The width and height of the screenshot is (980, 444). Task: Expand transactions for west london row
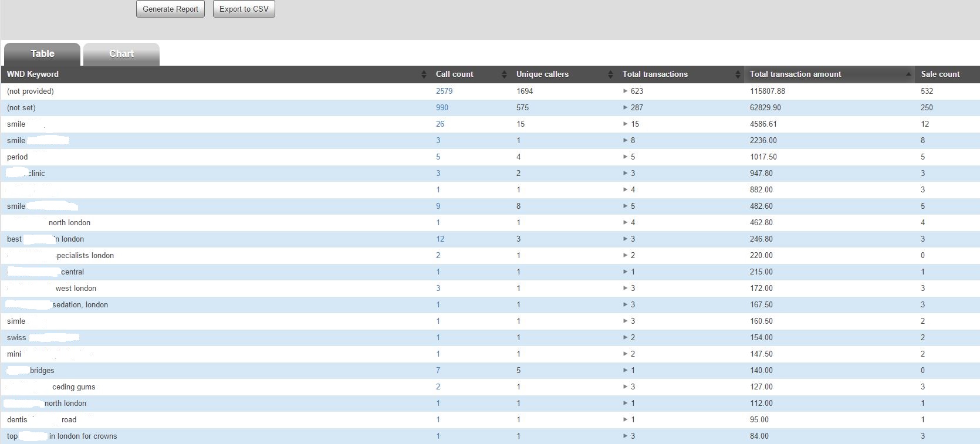(626, 288)
